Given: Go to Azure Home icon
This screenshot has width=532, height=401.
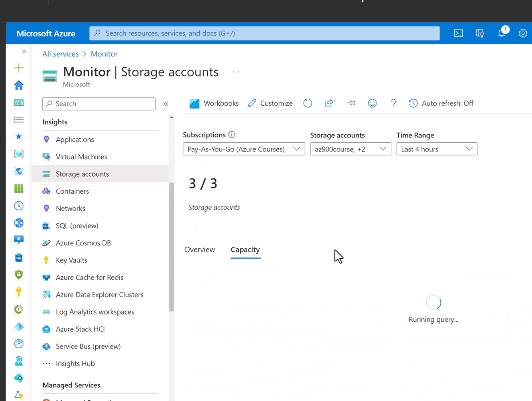Looking at the screenshot, I should point(19,85).
